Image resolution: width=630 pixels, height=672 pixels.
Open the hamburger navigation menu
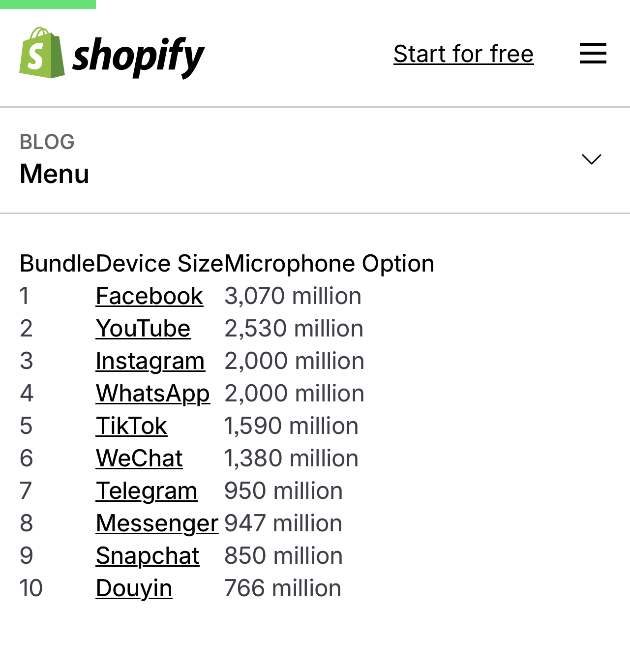click(593, 53)
